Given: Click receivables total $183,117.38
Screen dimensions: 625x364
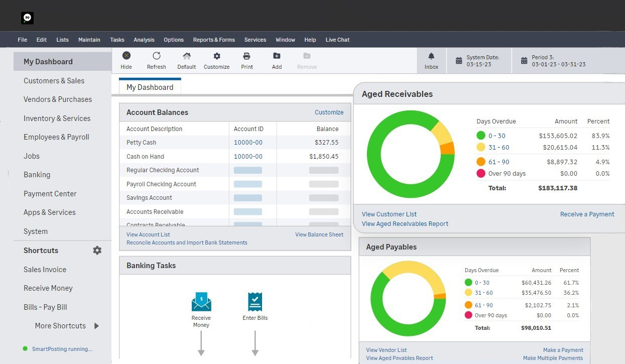Looking at the screenshot, I should click(x=558, y=188).
